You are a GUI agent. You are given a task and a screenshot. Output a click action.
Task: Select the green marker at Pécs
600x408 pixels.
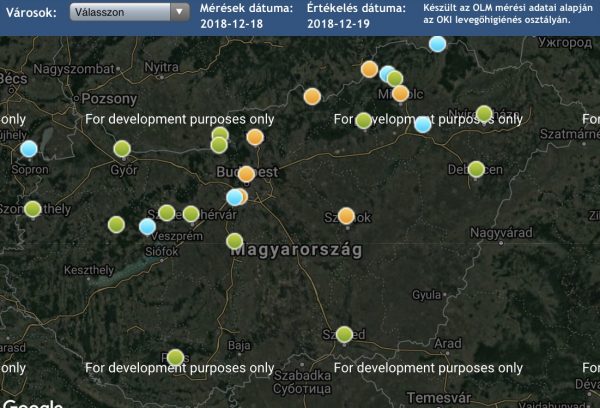[175, 357]
